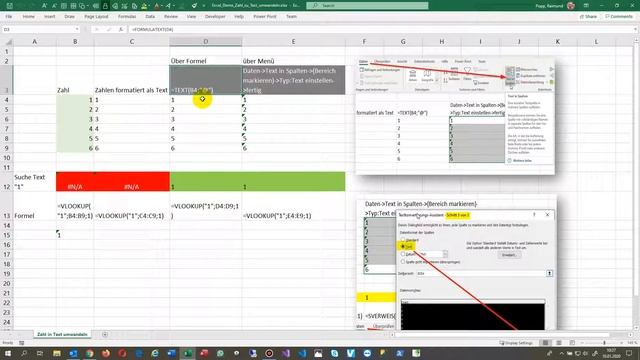The image size is (640, 360).
Task: Click the Save icon in Quick Access Toolbar
Action: 10,6
